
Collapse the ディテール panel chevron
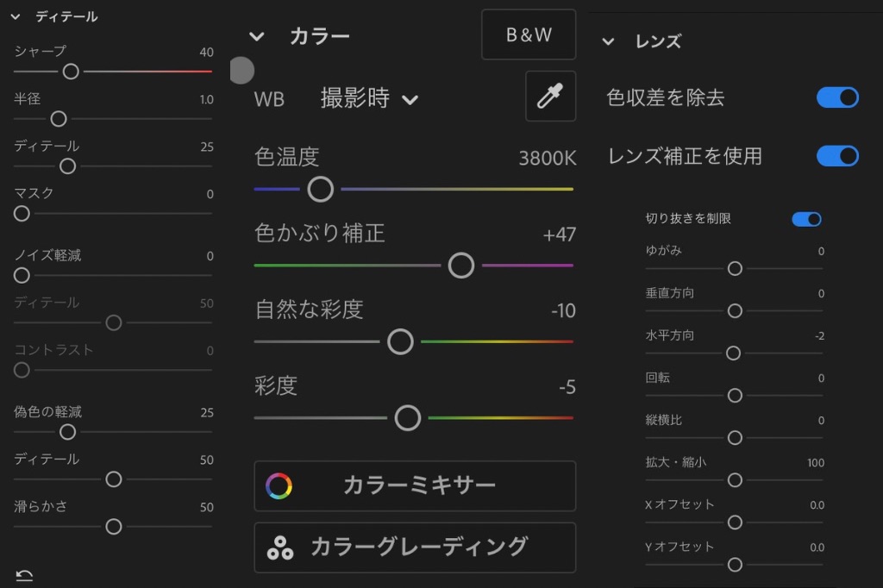(x=16, y=17)
